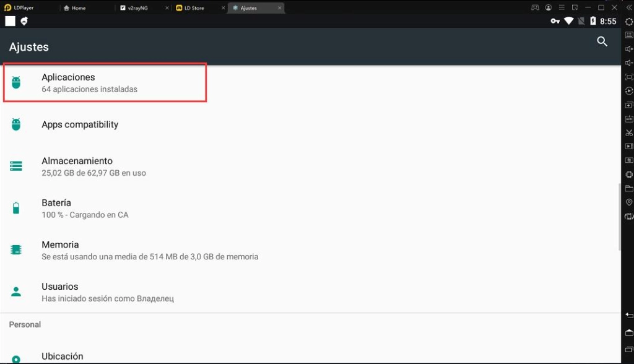
Task: Click the 8:55 clock in status bar
Action: tap(608, 22)
